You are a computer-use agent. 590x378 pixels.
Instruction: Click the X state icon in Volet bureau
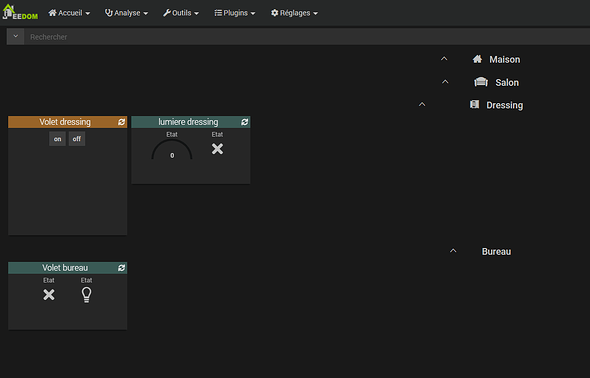(49, 295)
